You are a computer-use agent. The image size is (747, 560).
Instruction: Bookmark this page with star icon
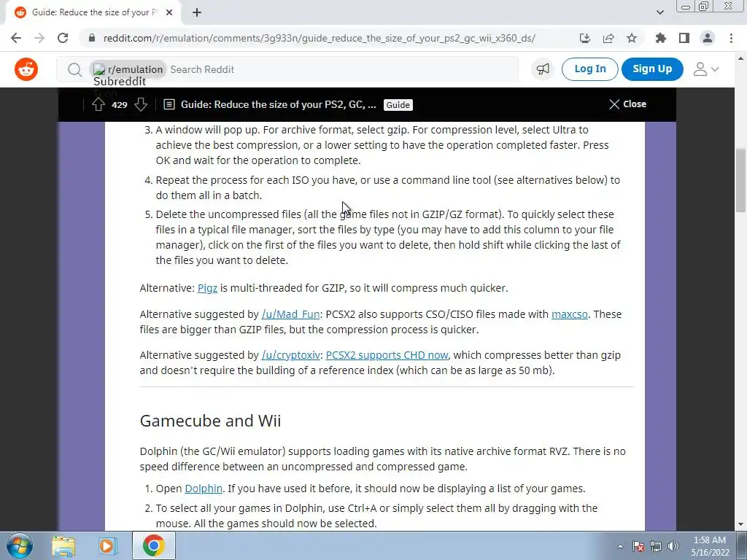(x=632, y=38)
